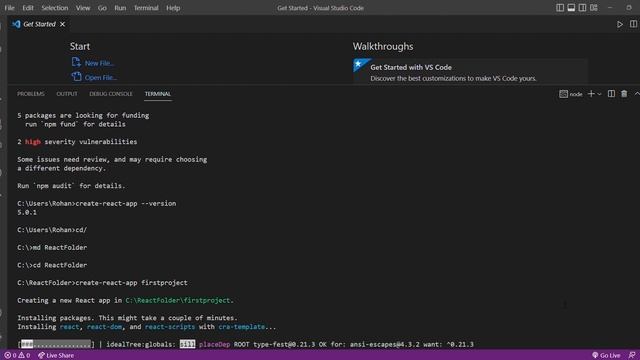
Task: Kill terminal with trash icon
Action: 624,94
